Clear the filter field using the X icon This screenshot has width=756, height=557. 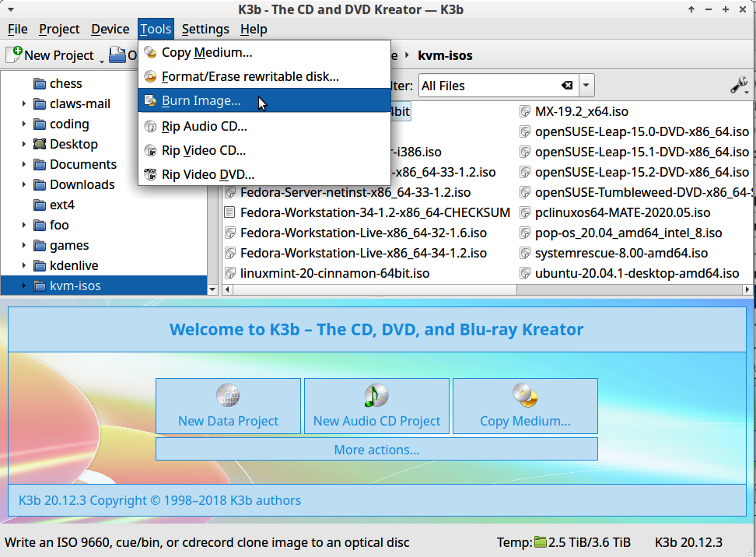(x=566, y=86)
